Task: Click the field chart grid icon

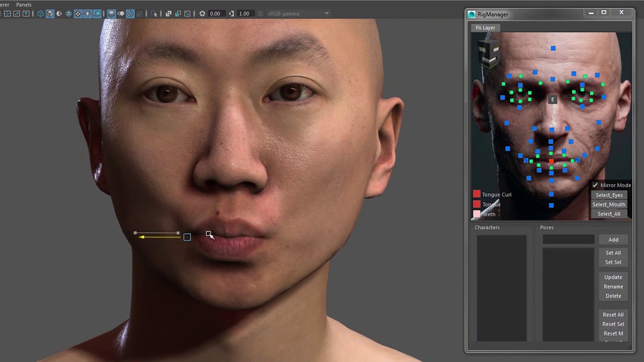Action: pyautogui.click(x=7, y=14)
